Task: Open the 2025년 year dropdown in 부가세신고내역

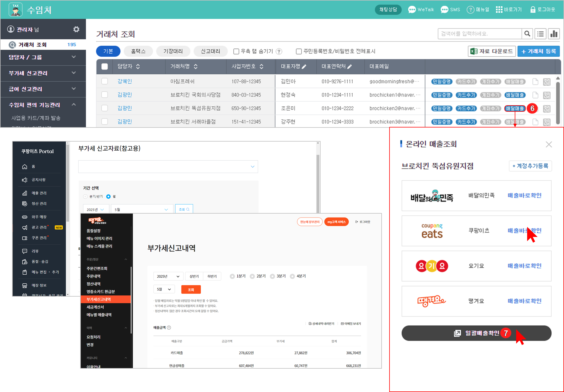Action: click(x=168, y=276)
